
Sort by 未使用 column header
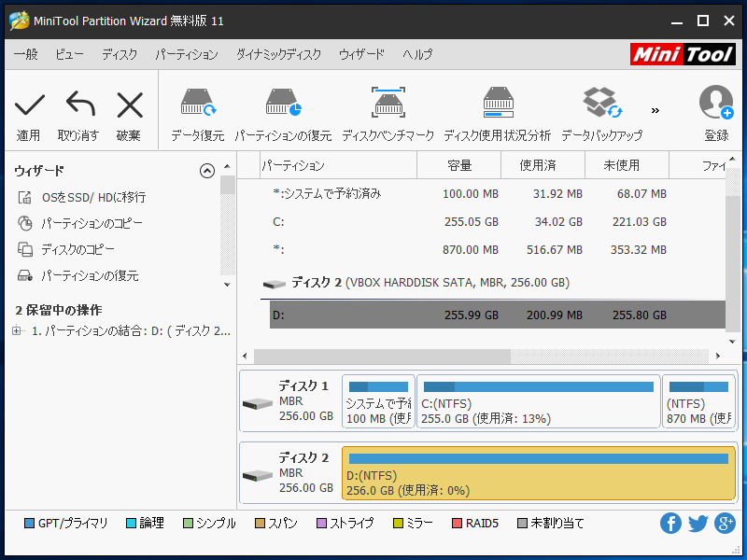pos(627,165)
